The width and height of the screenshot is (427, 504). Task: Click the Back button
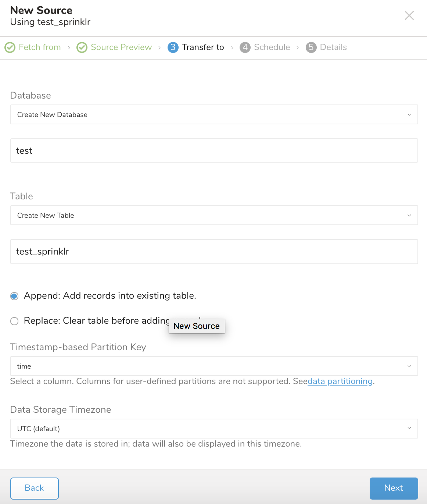coord(35,488)
